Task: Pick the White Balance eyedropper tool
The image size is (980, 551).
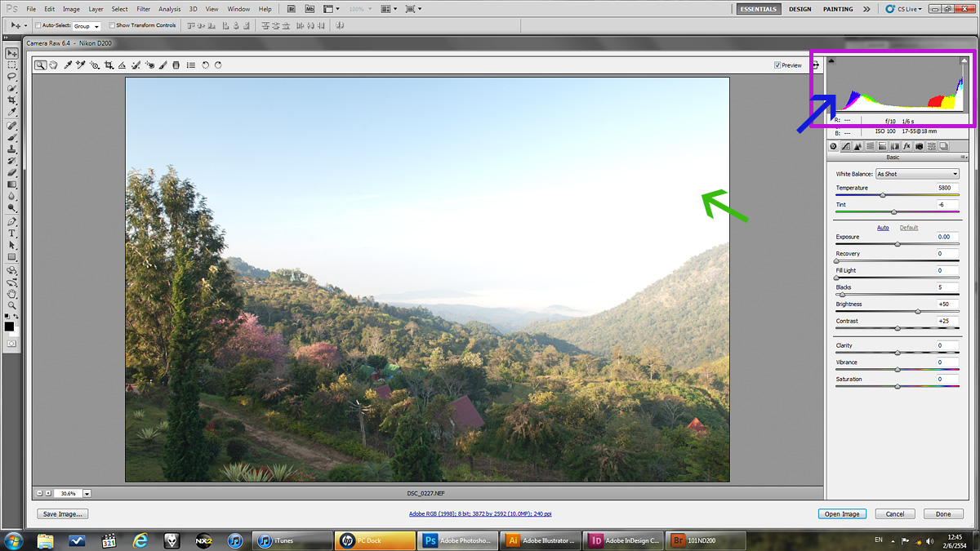Action: (68, 65)
